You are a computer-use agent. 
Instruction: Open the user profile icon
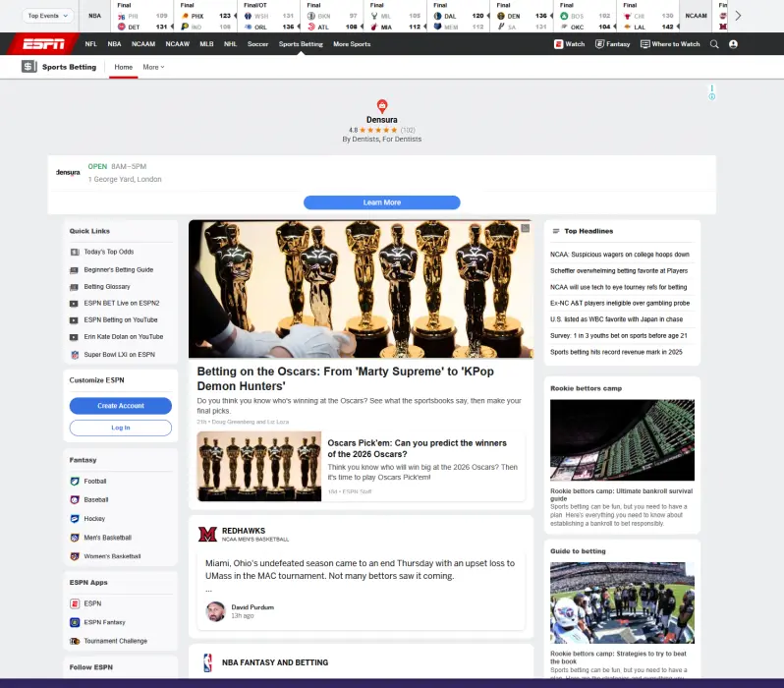(734, 44)
